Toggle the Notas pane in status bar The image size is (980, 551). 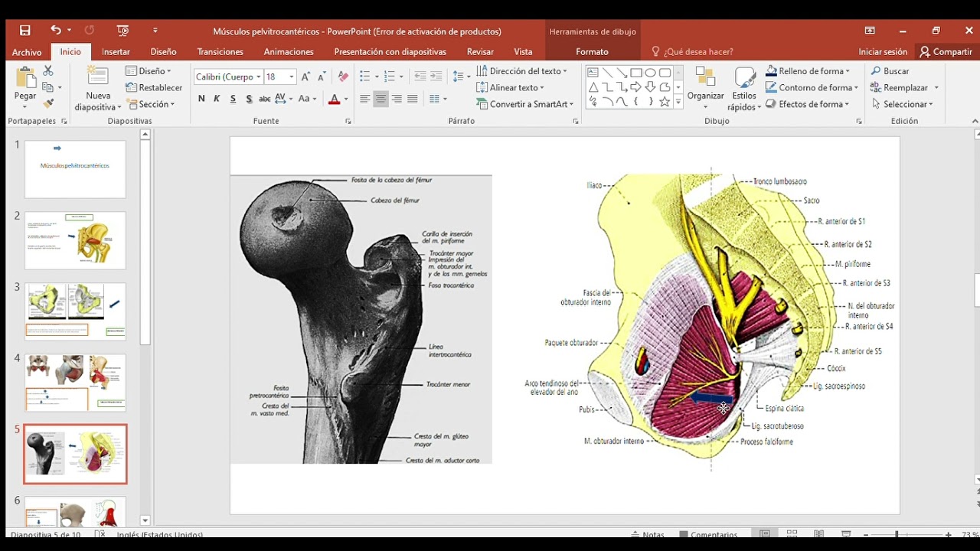click(648, 534)
